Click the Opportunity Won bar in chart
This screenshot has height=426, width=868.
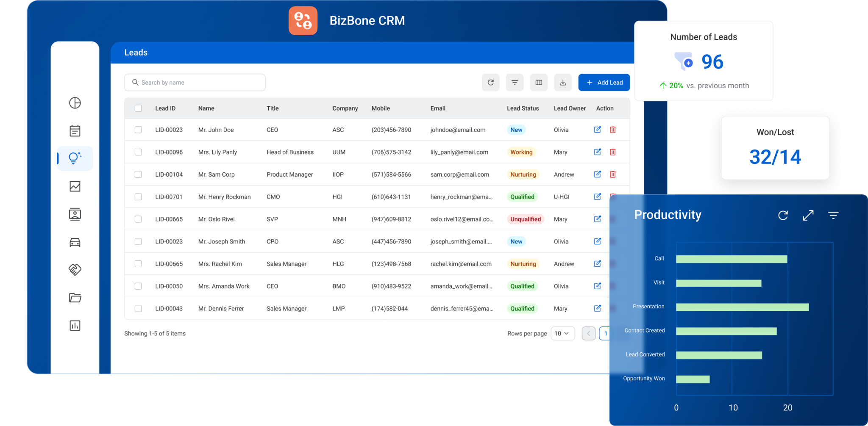click(693, 379)
